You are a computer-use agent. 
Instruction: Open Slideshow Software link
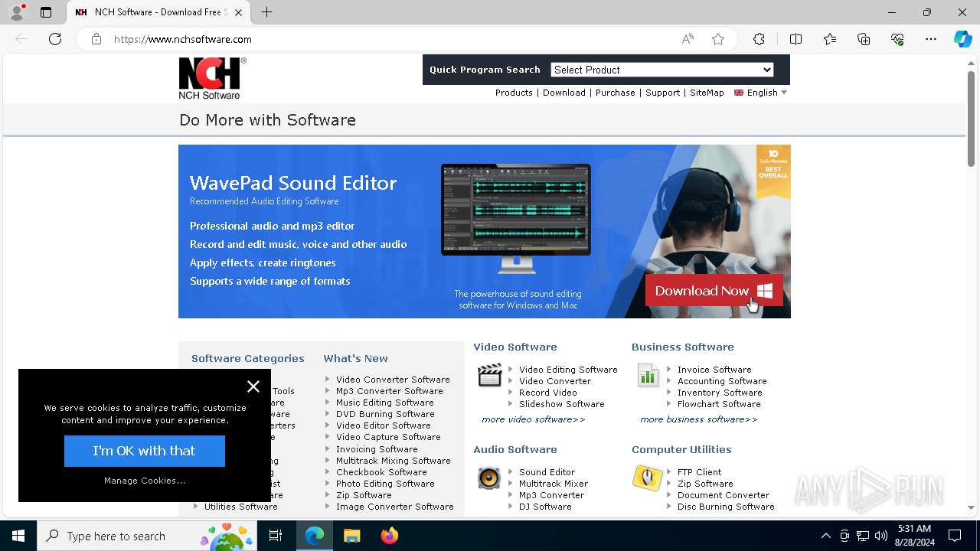tap(562, 404)
